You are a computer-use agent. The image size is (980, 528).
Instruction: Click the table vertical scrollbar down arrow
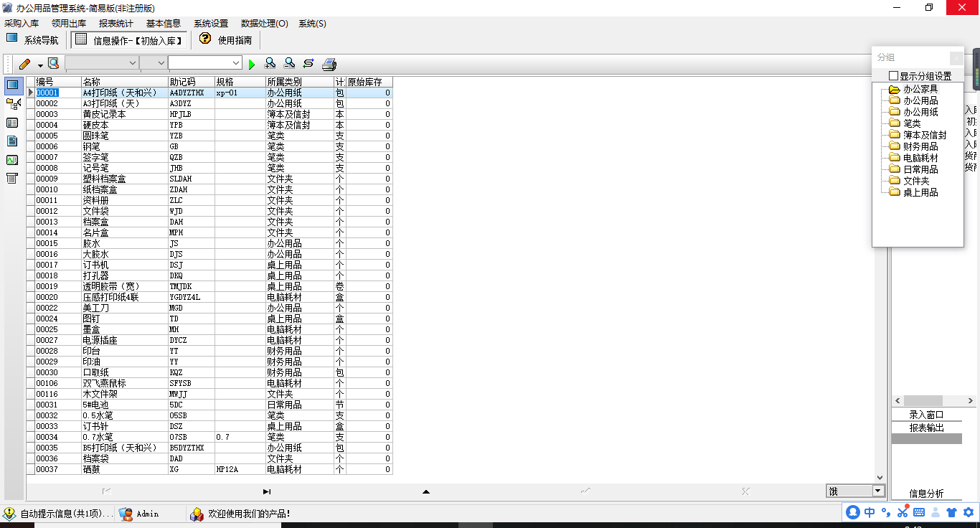(880, 477)
